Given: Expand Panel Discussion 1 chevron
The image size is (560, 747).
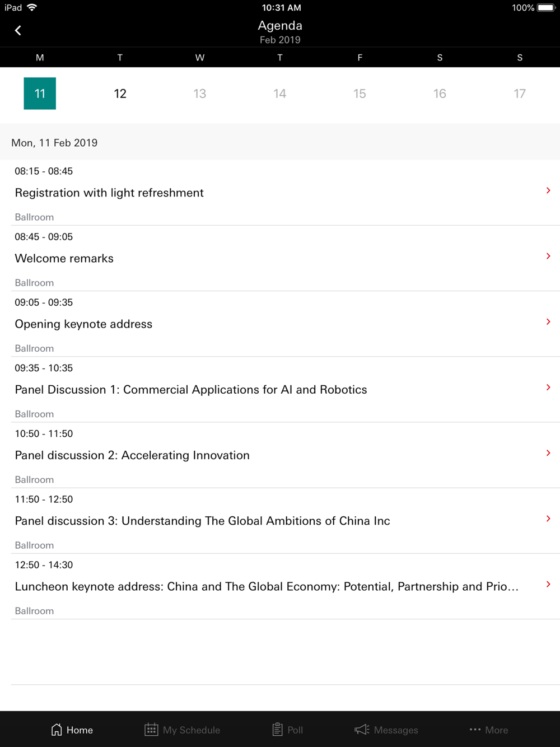Looking at the screenshot, I should (548, 387).
